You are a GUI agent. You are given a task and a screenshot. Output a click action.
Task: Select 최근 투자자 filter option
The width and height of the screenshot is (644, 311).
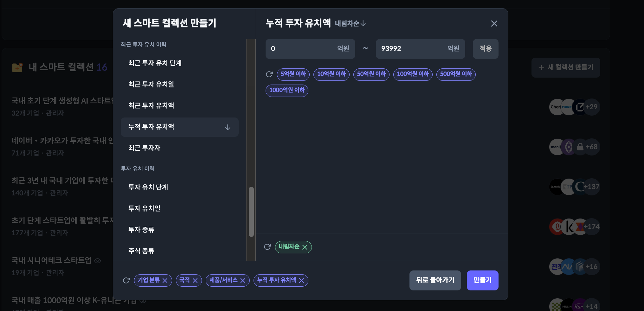click(x=144, y=148)
